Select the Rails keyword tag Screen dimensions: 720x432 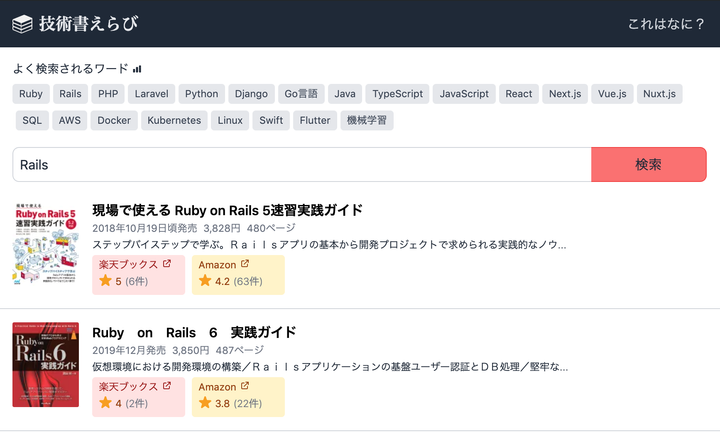click(70, 94)
